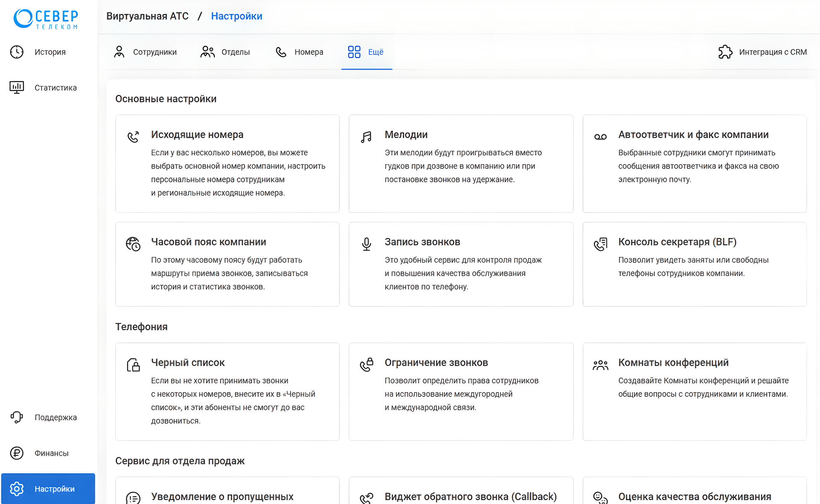The height and width of the screenshot is (504, 820).
Task: Switch to the Номера tab
Action: tap(309, 52)
